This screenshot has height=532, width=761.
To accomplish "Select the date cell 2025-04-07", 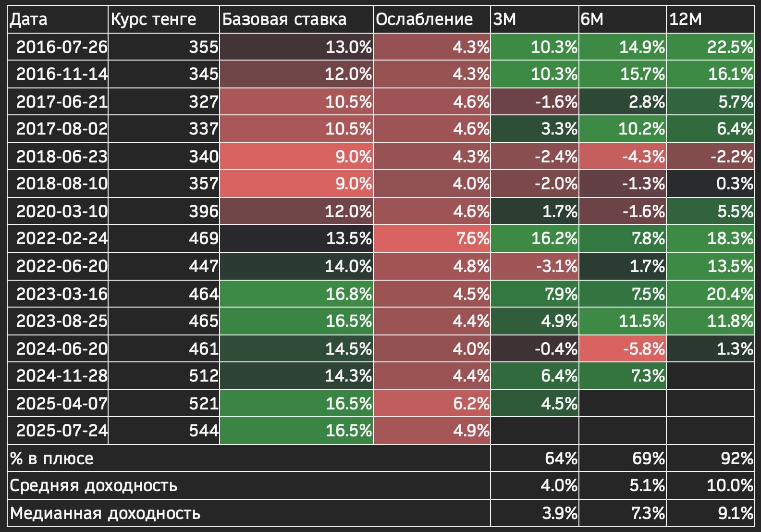I will point(58,403).
